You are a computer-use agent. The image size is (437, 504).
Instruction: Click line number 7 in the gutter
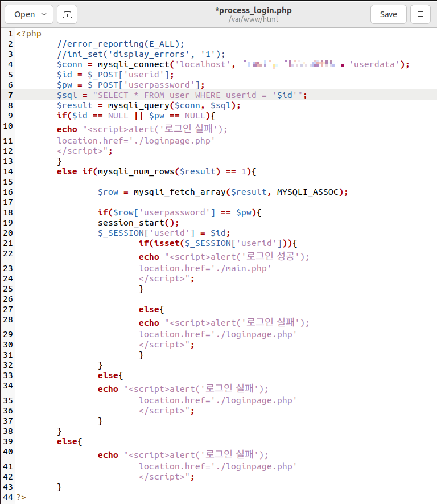coord(10,95)
